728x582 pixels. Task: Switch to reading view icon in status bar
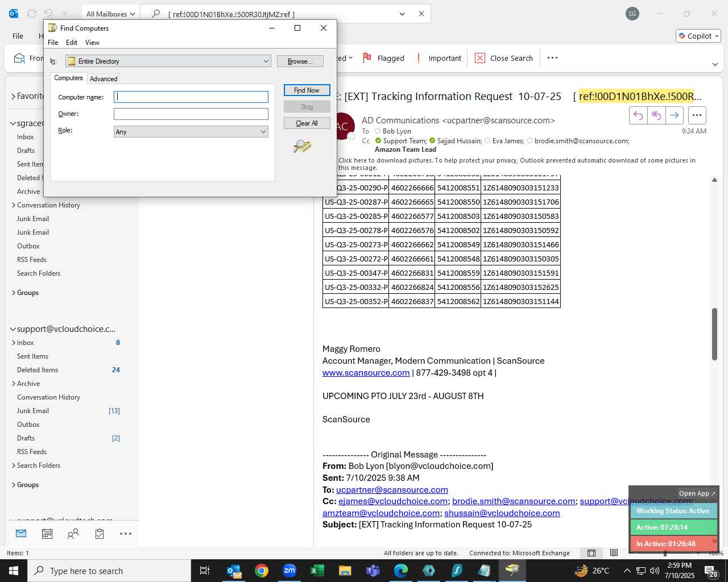point(614,553)
